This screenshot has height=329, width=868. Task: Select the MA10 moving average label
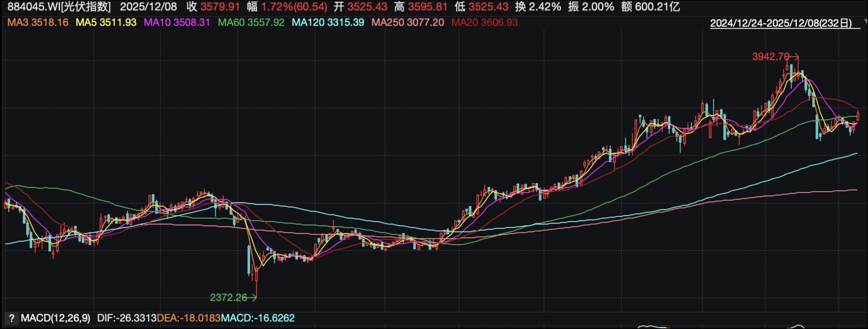click(x=176, y=22)
